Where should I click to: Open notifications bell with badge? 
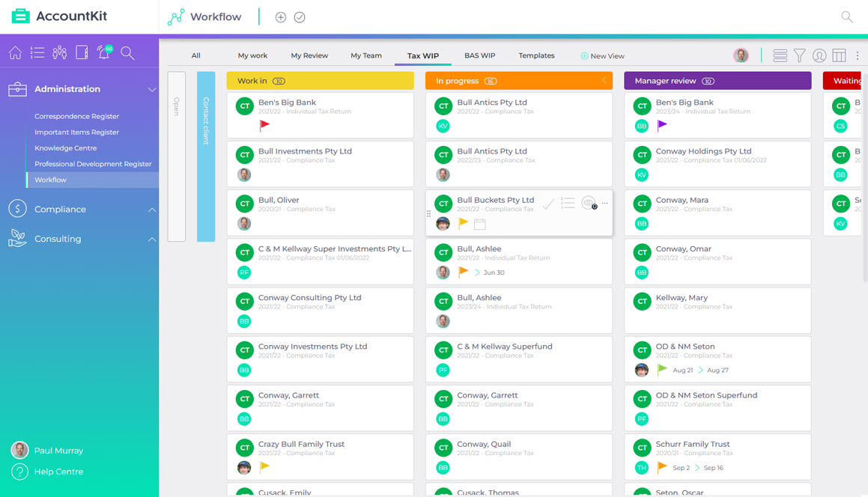104,52
